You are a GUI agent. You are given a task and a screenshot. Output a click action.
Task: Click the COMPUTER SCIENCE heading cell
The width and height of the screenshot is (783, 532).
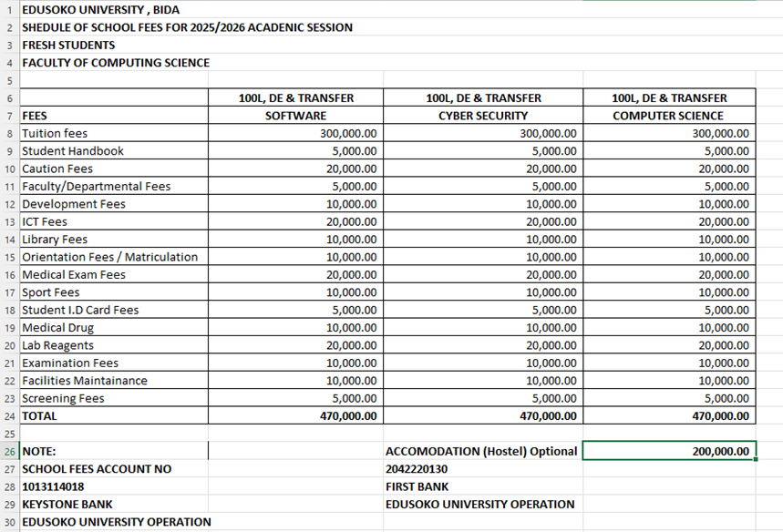pos(668,116)
